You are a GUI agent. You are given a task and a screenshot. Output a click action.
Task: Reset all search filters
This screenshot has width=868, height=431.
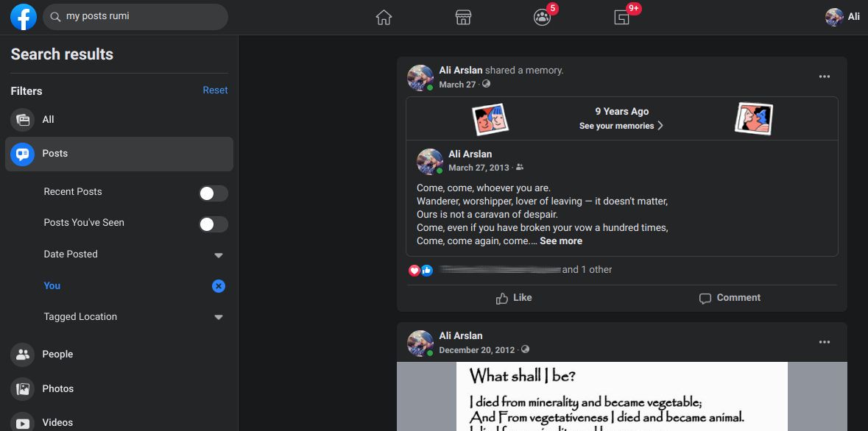pyautogui.click(x=215, y=90)
